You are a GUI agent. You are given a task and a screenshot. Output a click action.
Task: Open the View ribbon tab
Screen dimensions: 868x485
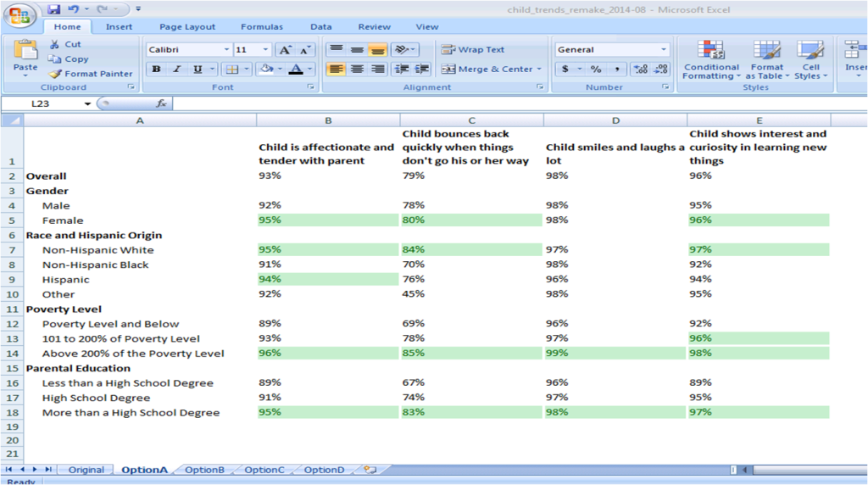[x=427, y=26]
